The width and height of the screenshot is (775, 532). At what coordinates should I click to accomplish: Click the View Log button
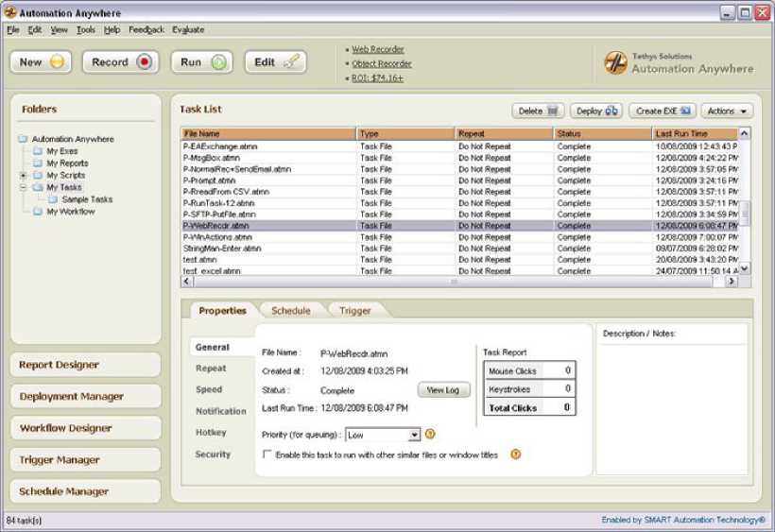tap(443, 389)
